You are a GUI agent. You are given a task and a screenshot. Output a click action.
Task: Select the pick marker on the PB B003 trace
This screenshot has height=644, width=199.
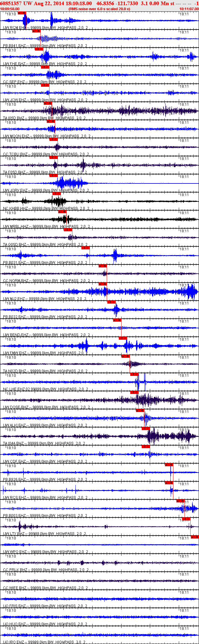[181, 501]
